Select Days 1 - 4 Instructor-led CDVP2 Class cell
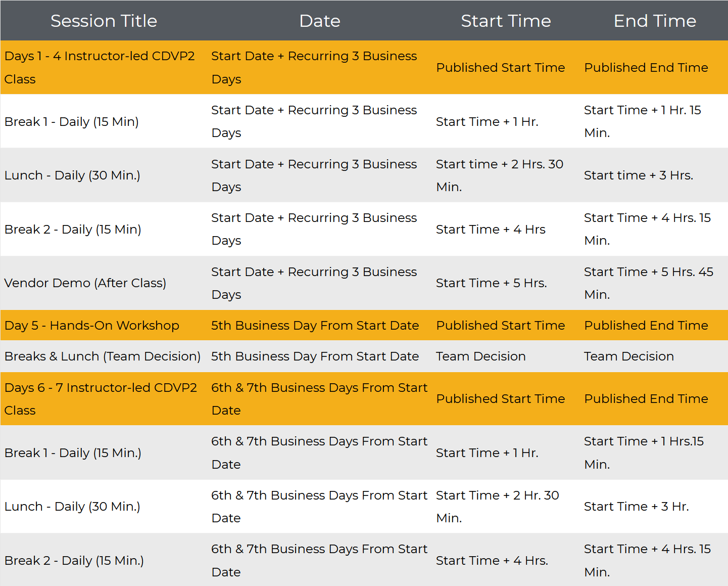This screenshot has height=586, width=728. coord(100,67)
